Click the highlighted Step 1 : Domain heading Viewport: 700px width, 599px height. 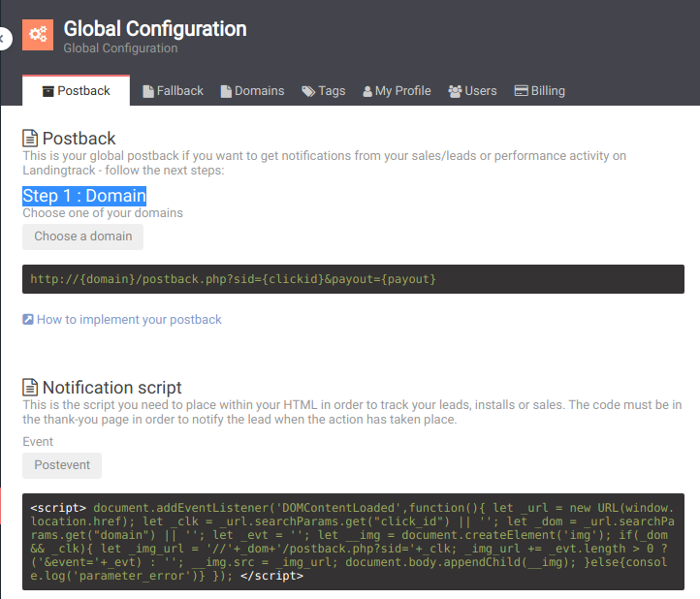pyautogui.click(x=84, y=196)
